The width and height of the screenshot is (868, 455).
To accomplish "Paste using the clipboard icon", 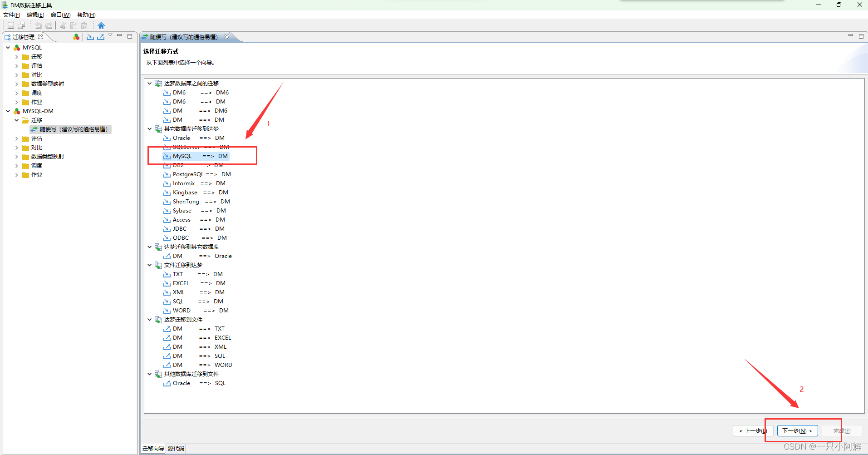I will [x=84, y=25].
